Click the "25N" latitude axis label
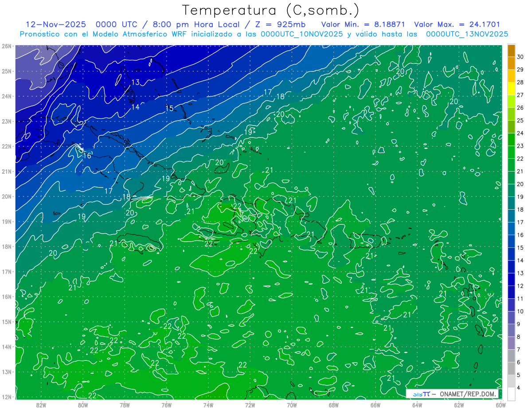 coord(7,71)
